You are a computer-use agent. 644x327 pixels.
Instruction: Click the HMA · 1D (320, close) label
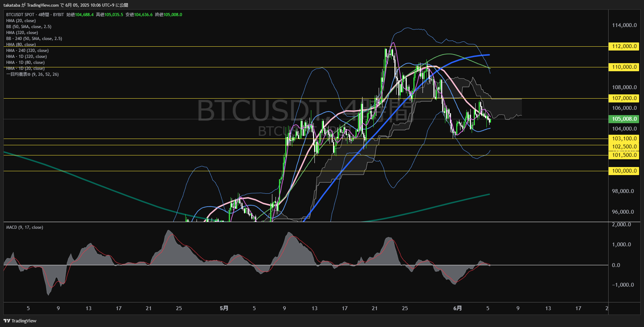point(26,56)
